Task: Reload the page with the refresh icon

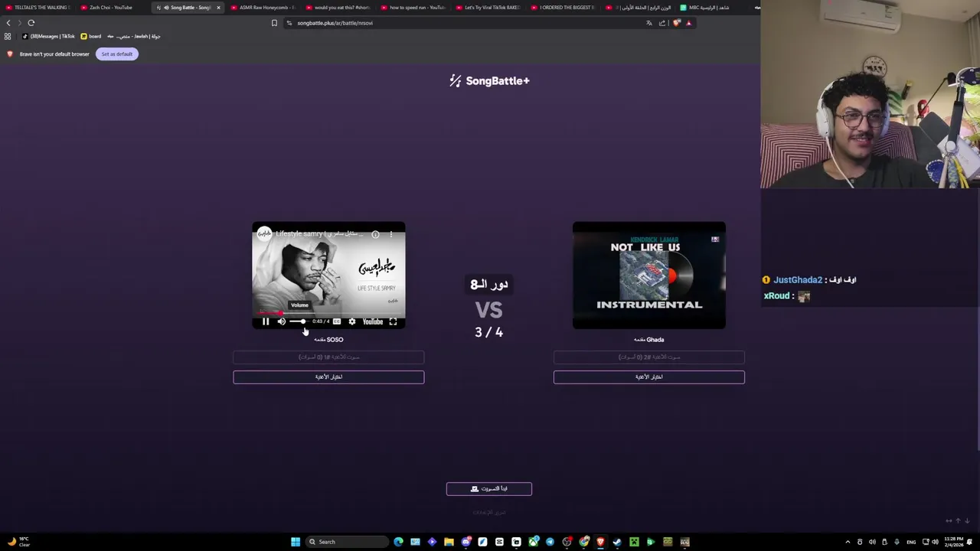Action: click(31, 23)
